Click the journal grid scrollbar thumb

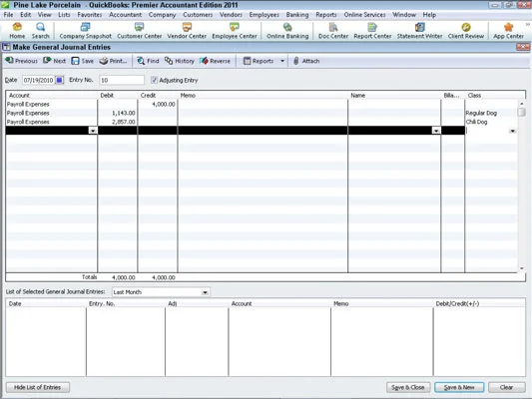click(x=521, y=112)
